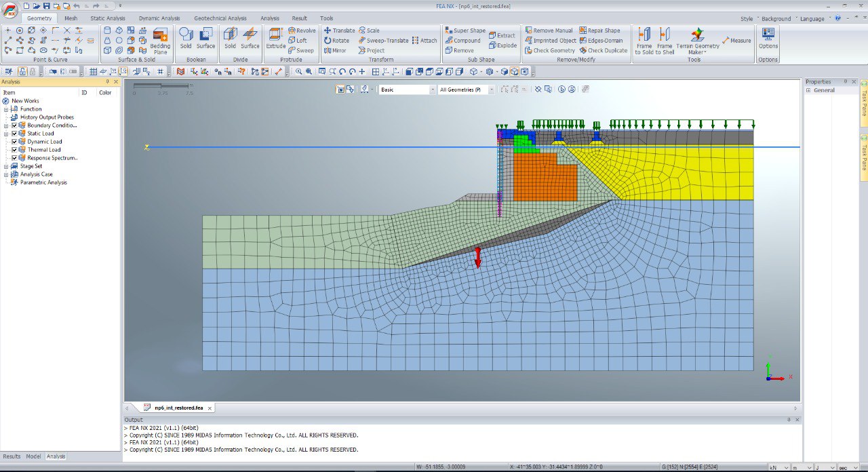Close the Analysis panel

point(116,81)
